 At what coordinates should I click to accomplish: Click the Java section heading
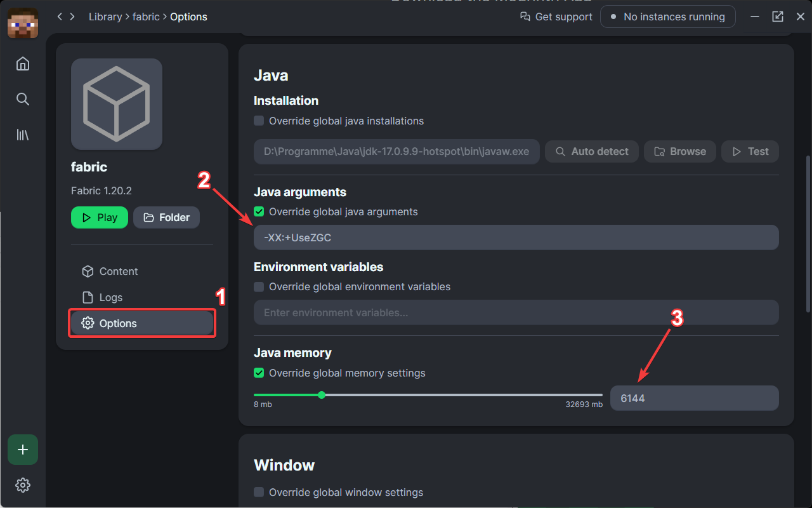point(271,75)
